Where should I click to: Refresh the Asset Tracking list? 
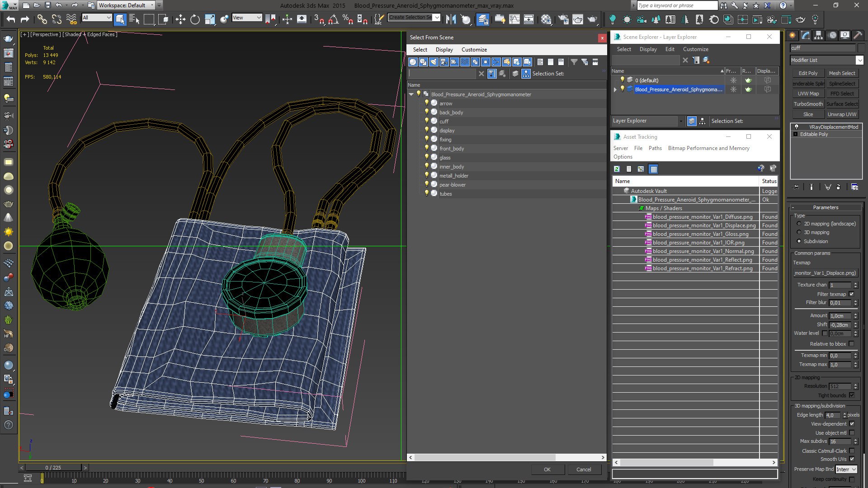coord(617,169)
